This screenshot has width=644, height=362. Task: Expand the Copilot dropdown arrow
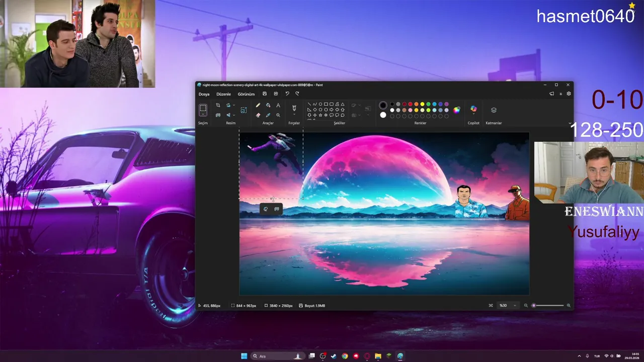coord(473,114)
